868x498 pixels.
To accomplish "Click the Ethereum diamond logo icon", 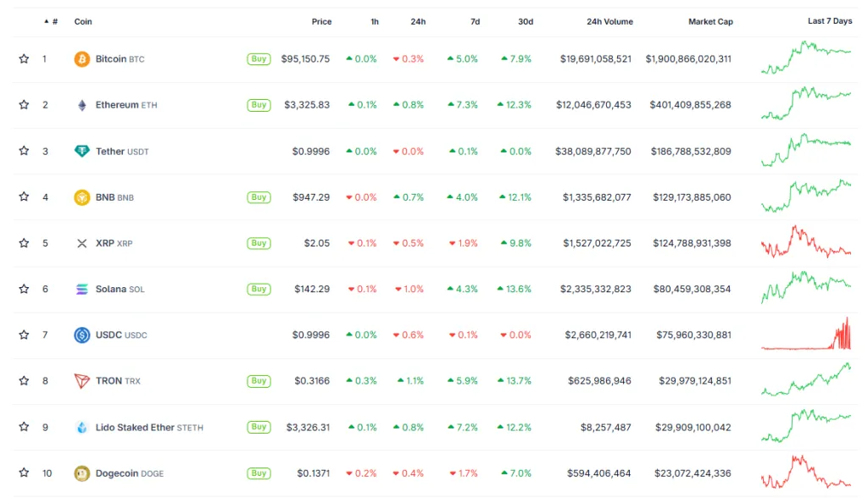I will coord(82,105).
